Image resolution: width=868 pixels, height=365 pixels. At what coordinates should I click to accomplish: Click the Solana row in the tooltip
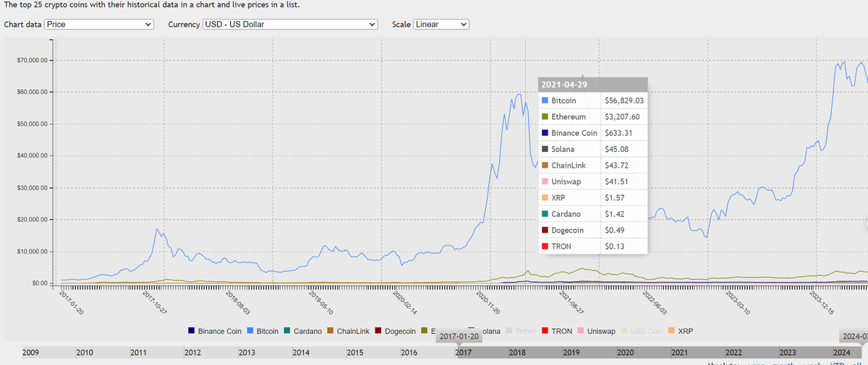[x=592, y=149]
